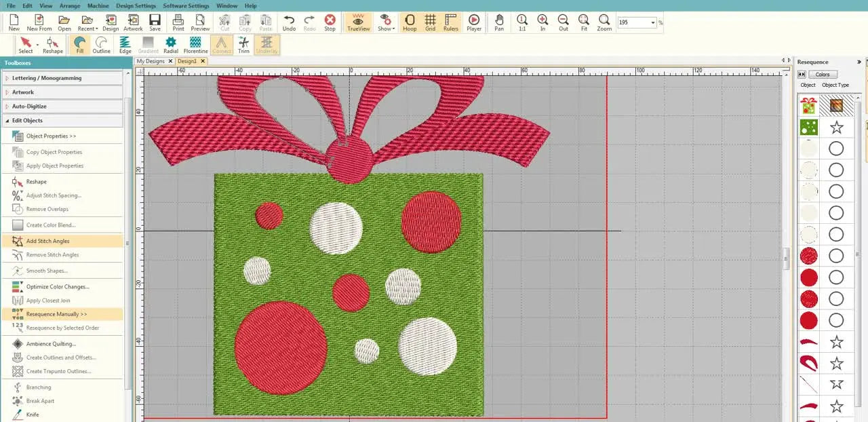Image resolution: width=868 pixels, height=422 pixels.
Task: Set zoom to 1:1
Action: pos(522,23)
